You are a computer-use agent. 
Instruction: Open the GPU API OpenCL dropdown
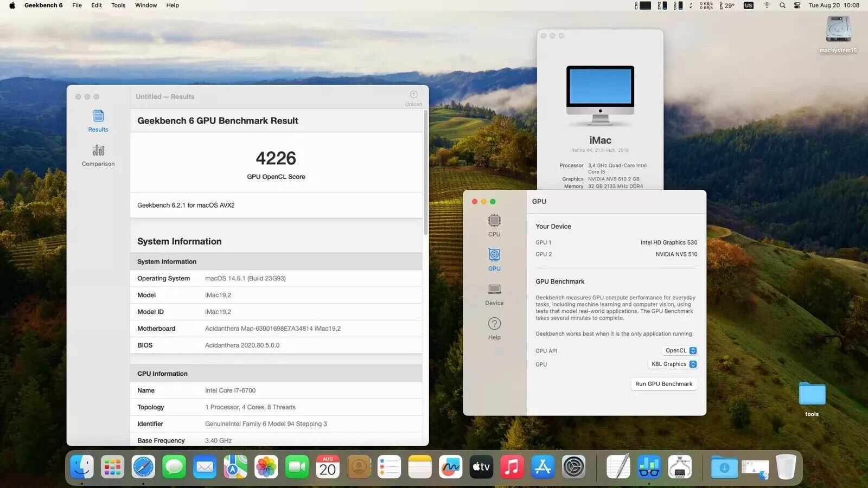pyautogui.click(x=680, y=351)
